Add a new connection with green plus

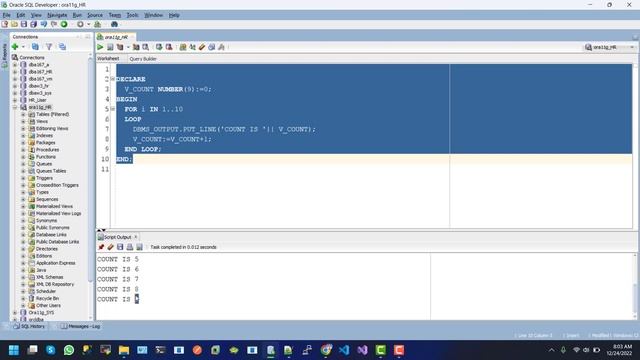click(x=15, y=47)
